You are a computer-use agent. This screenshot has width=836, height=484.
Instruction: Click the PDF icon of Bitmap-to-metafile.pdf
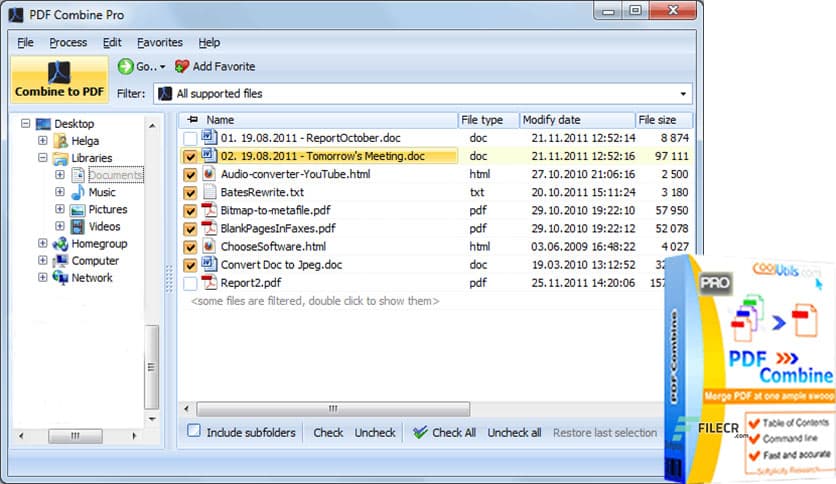(209, 210)
